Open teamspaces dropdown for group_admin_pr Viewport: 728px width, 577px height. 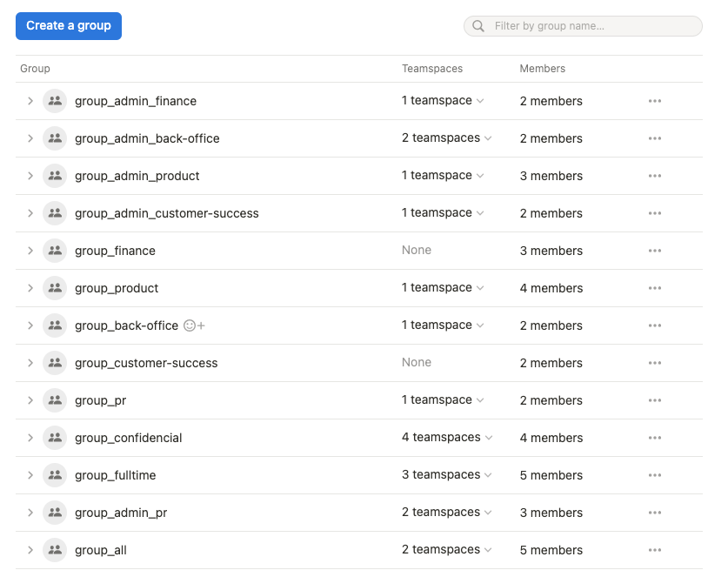pos(447,512)
